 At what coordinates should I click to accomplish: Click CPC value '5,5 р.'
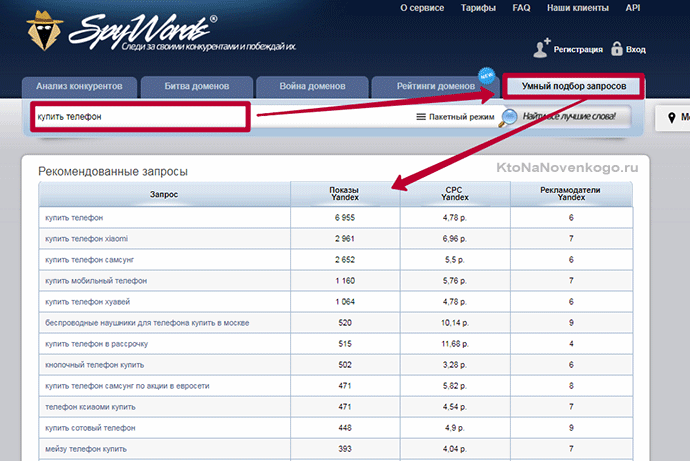(x=455, y=260)
